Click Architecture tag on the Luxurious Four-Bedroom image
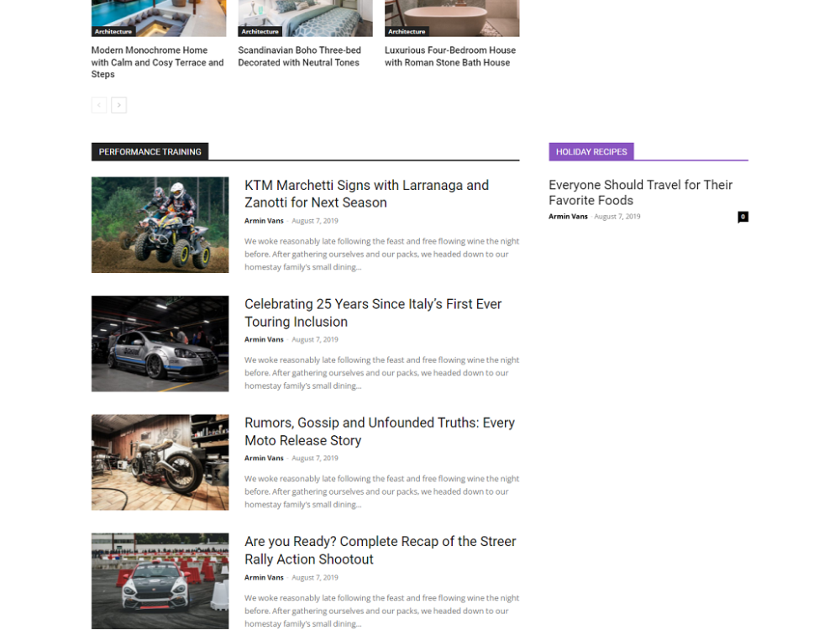 407,32
